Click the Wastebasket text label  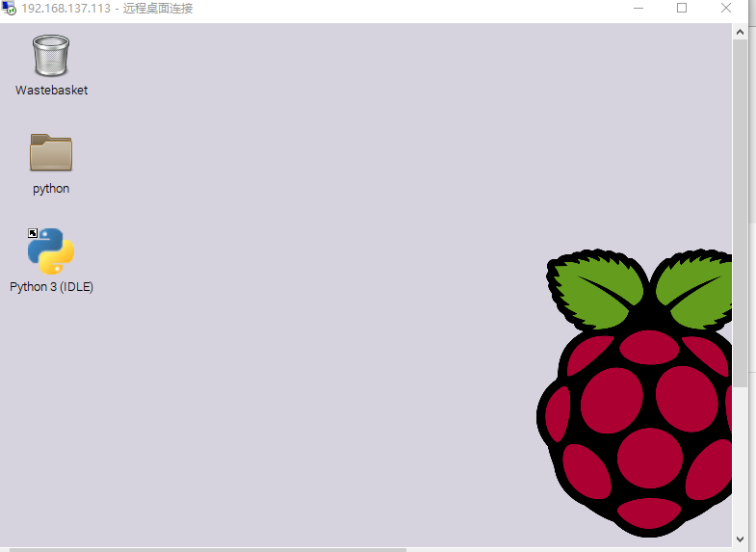(52, 91)
